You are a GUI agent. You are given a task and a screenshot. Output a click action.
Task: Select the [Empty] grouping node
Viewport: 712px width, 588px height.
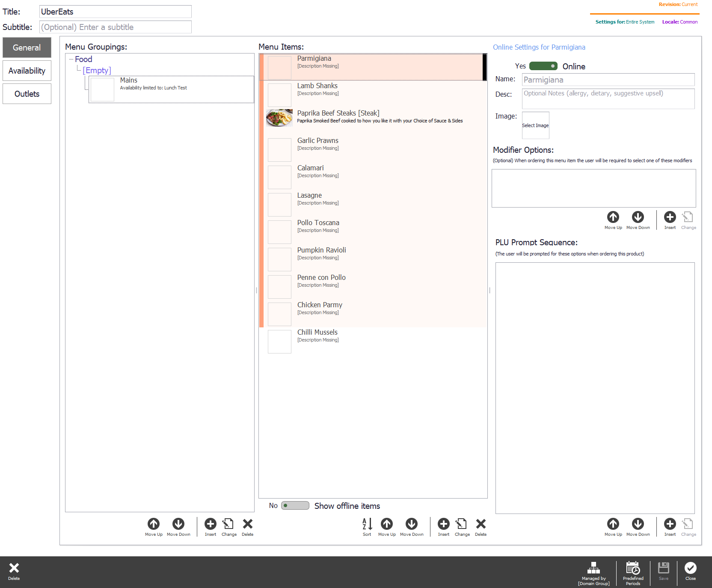(97, 70)
